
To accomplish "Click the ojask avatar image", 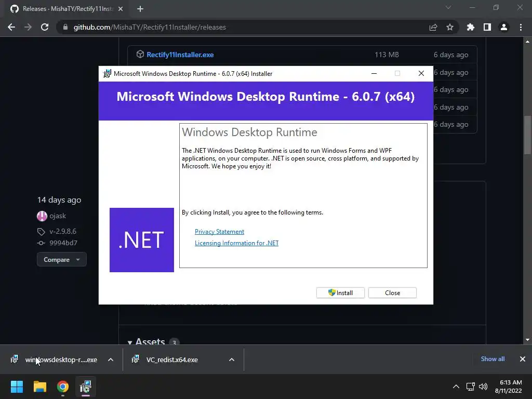I will click(x=42, y=216).
